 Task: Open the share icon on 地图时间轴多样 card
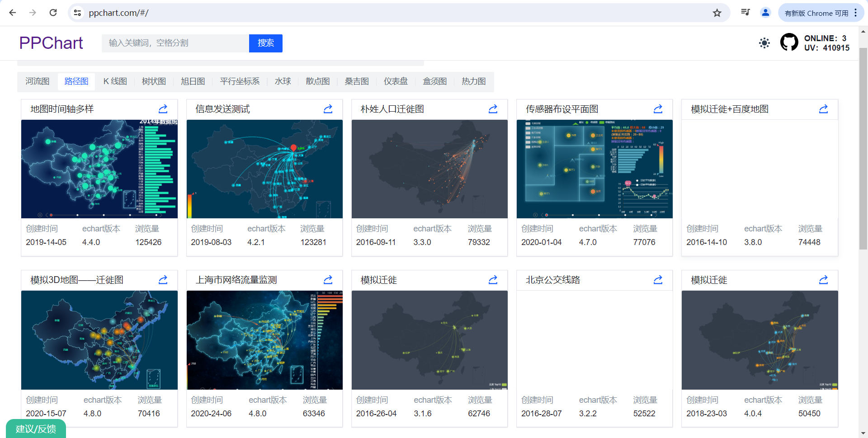tap(163, 109)
